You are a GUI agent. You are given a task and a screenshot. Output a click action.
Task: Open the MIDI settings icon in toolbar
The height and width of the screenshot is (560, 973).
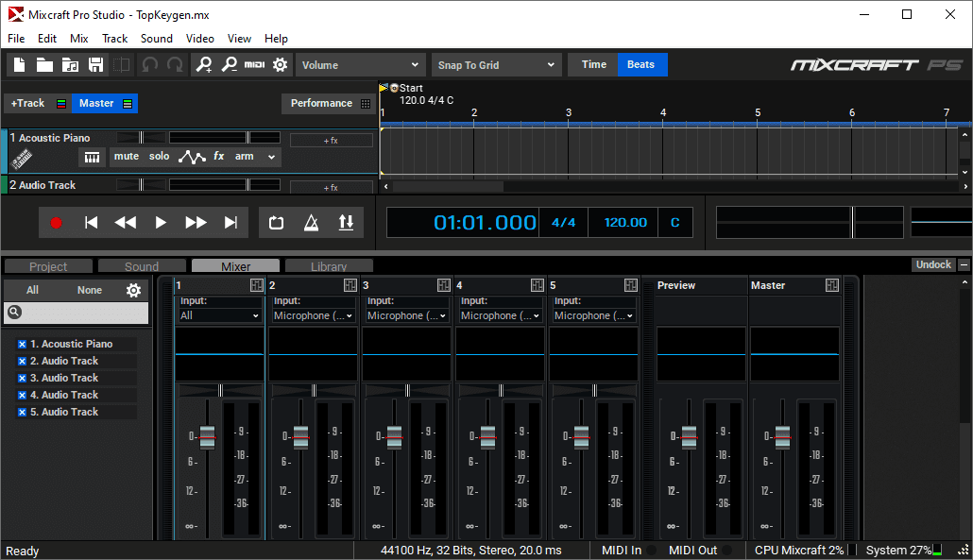tap(254, 65)
